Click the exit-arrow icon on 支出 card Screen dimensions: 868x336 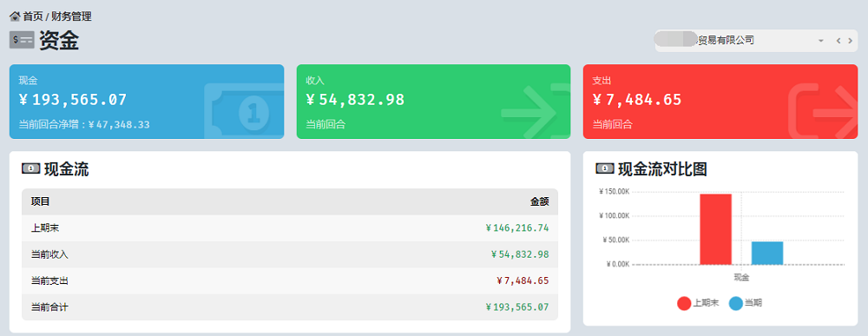click(x=823, y=111)
